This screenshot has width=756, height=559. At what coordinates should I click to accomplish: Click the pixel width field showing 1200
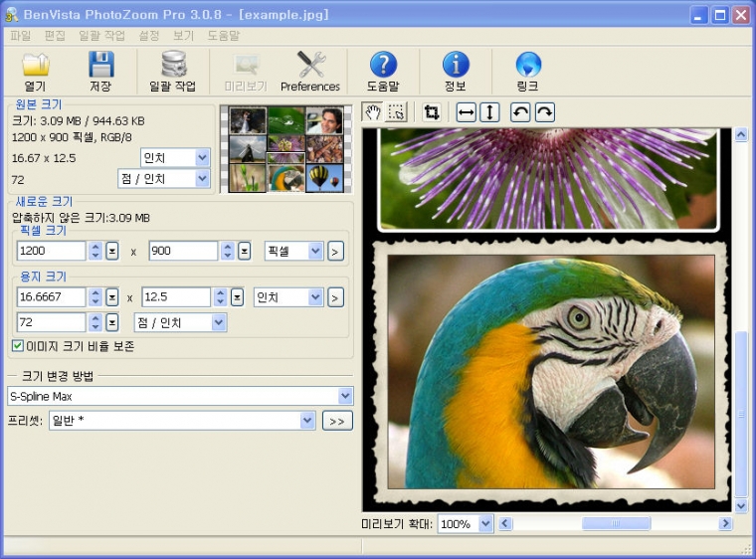pos(52,251)
